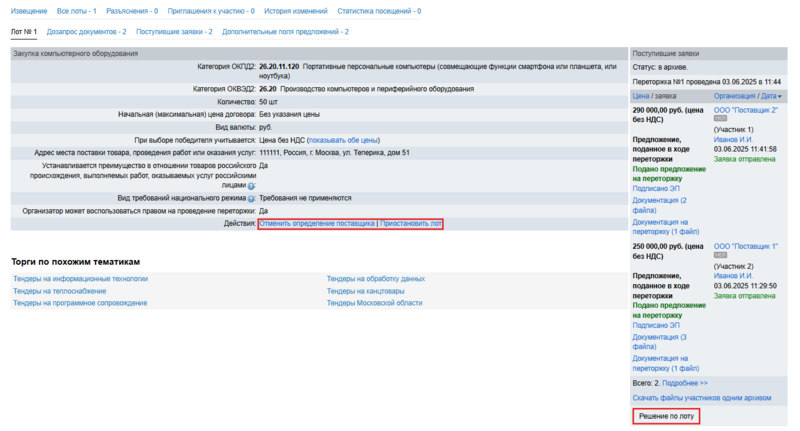This screenshot has height=431, width=800.
Task: Click the 'Решение по лоту' button
Action: point(666,416)
